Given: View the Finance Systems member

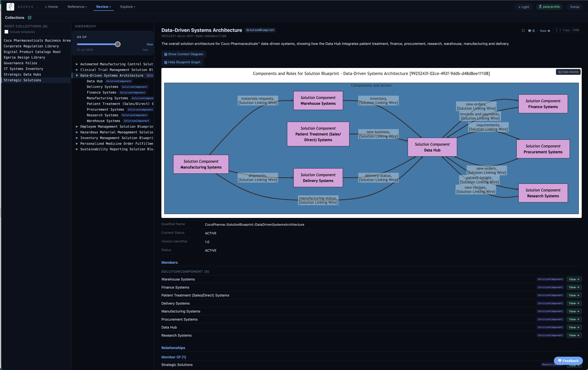Looking at the screenshot, I should click(x=574, y=287).
